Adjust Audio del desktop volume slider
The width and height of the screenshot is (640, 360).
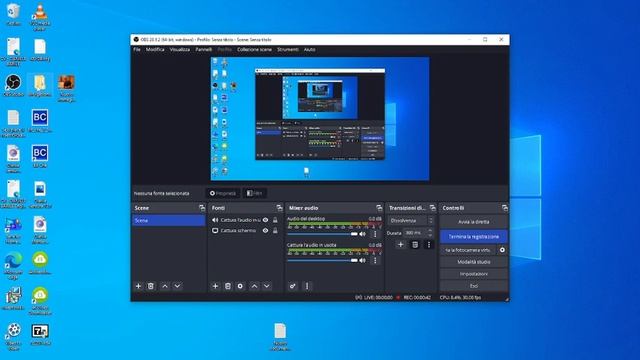pos(322,234)
